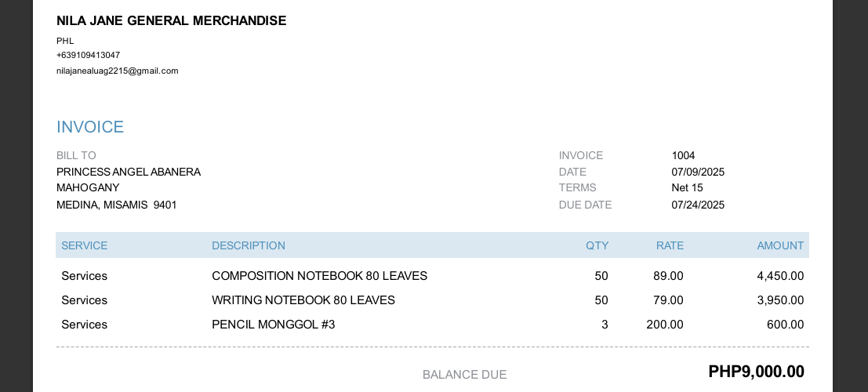Click the AMOUNT column header
The height and width of the screenshot is (392, 868).
780,245
